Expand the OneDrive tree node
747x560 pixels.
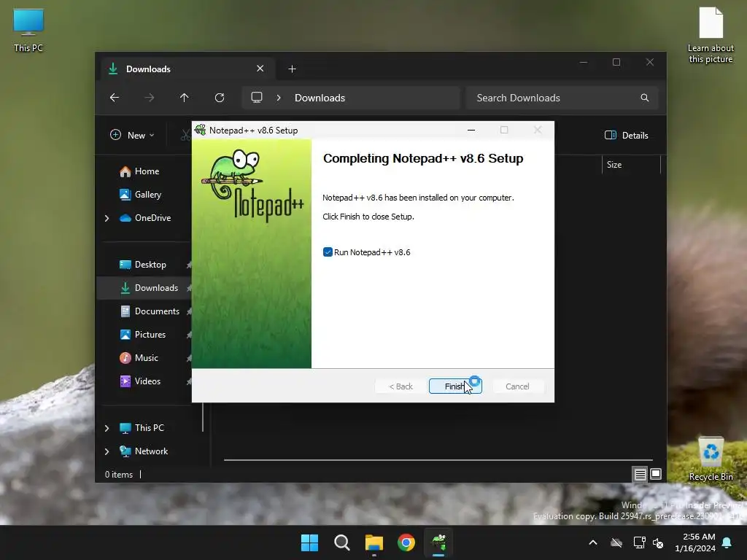pyautogui.click(x=107, y=218)
